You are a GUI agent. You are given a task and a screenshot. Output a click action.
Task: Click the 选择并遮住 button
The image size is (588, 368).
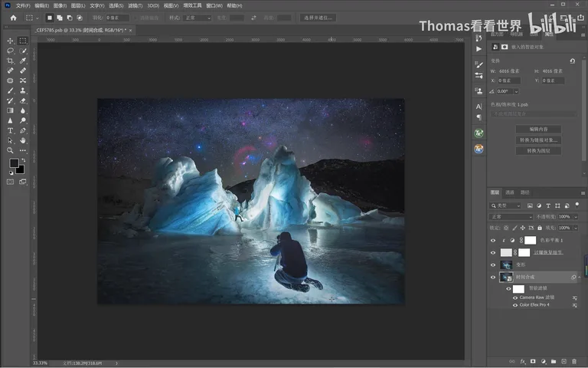(x=318, y=18)
